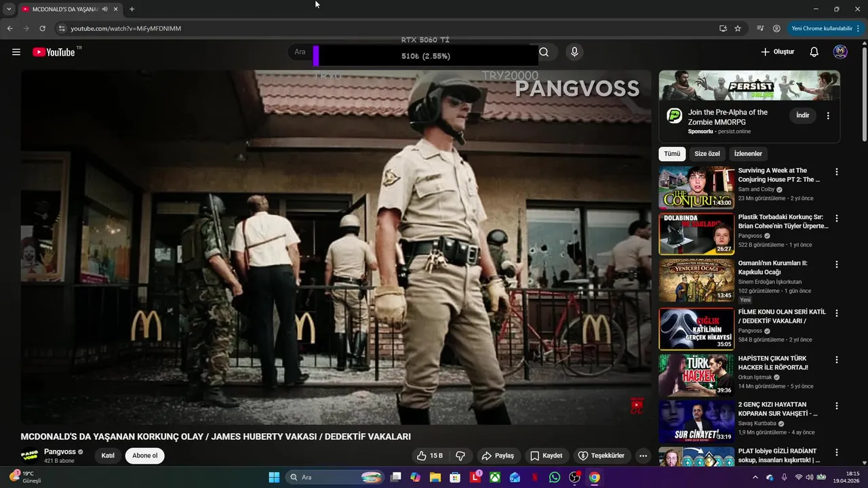
Task: Bookmark this page with the star
Action: tap(738, 28)
